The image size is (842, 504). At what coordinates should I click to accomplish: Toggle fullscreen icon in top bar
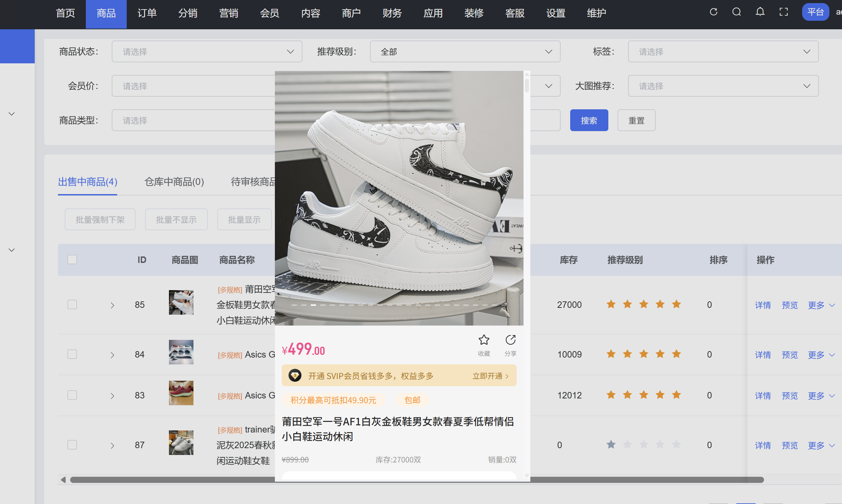tap(784, 12)
